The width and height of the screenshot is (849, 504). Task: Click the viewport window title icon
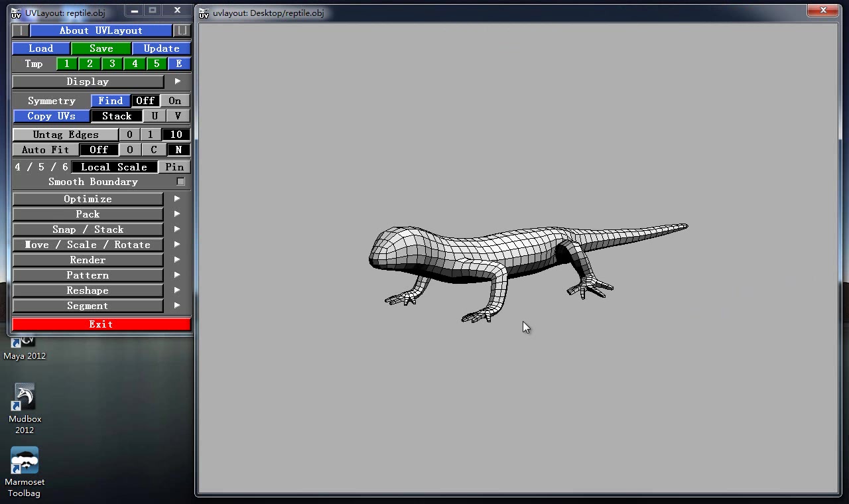click(204, 13)
